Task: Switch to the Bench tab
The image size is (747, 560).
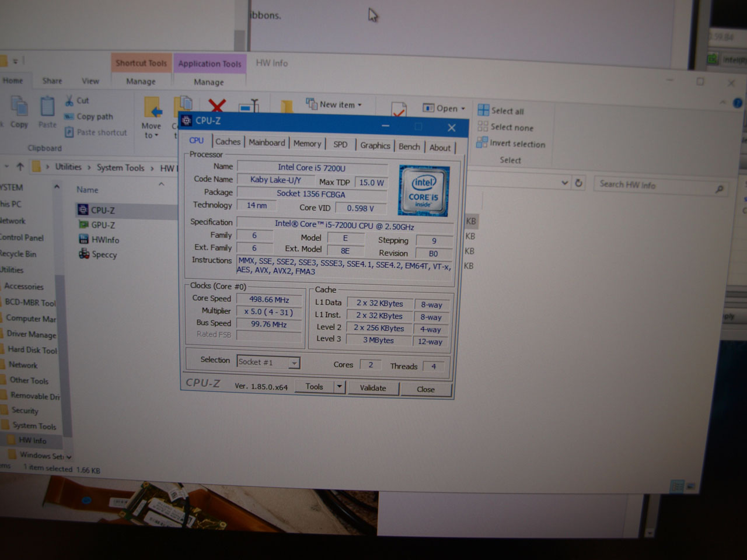Action: (x=409, y=146)
